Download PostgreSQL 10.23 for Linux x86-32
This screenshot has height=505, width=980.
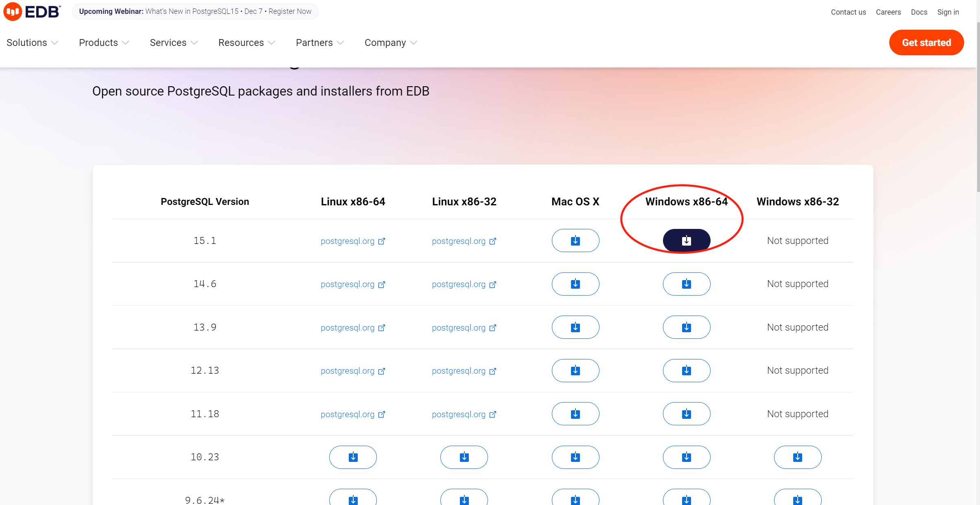464,457
